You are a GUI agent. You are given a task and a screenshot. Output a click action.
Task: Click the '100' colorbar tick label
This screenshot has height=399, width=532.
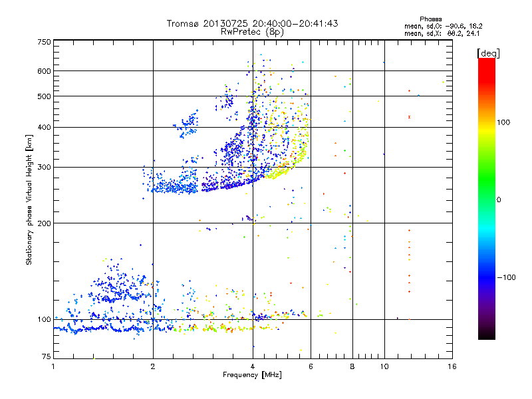(503, 122)
